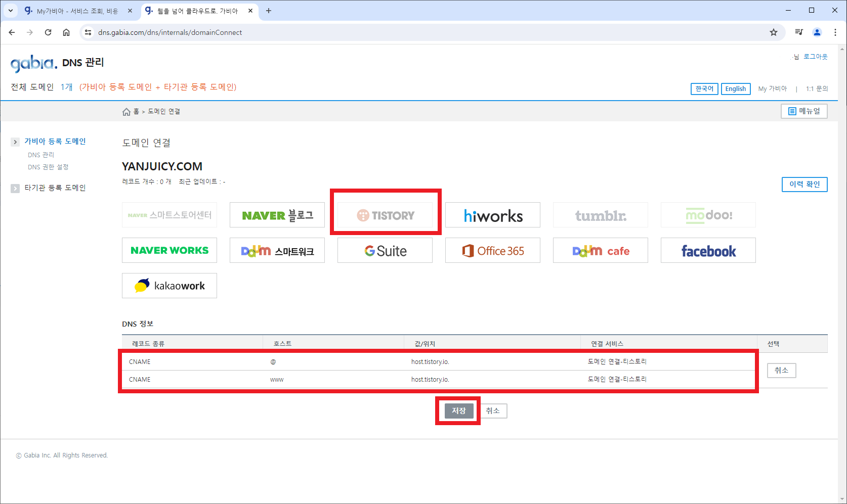The width and height of the screenshot is (847, 504).
Task: Select the 웹을 넘어 클라우드로 가비아 tab
Action: coord(197,11)
